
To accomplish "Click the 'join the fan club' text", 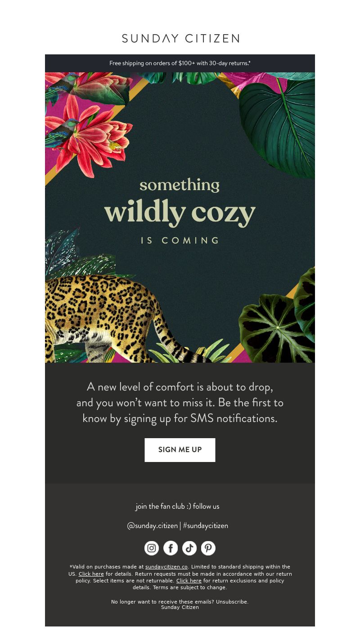I will pos(177,506).
